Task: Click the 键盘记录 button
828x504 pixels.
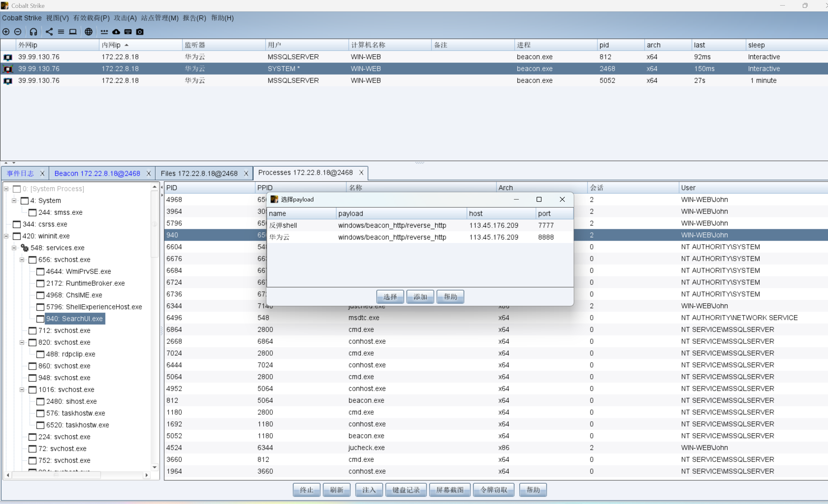Action: (406, 490)
